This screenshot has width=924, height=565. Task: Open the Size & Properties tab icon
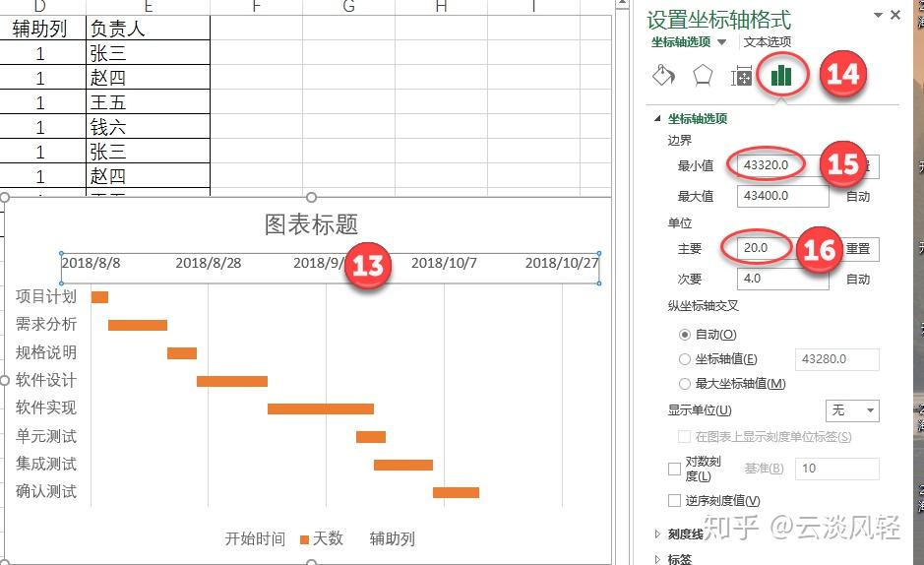(x=741, y=76)
